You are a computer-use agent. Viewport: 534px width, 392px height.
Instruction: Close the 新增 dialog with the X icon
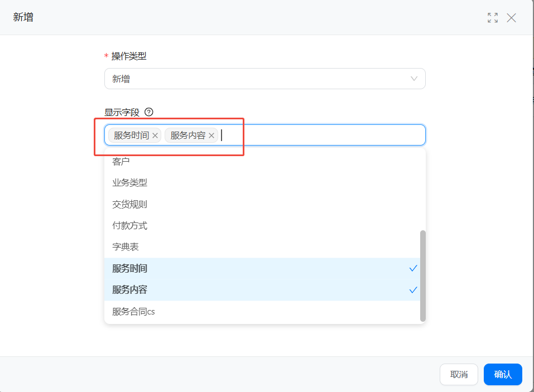click(511, 18)
